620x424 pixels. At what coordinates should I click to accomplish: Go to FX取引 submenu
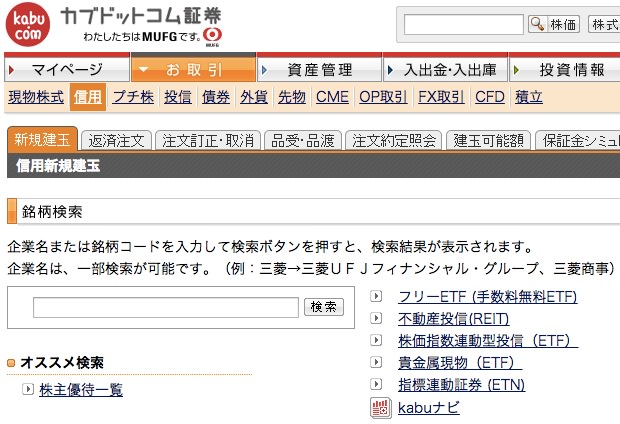(x=441, y=97)
